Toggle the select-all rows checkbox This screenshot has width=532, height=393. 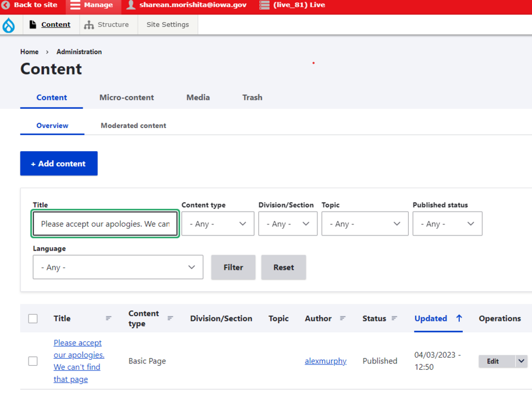[33, 319]
